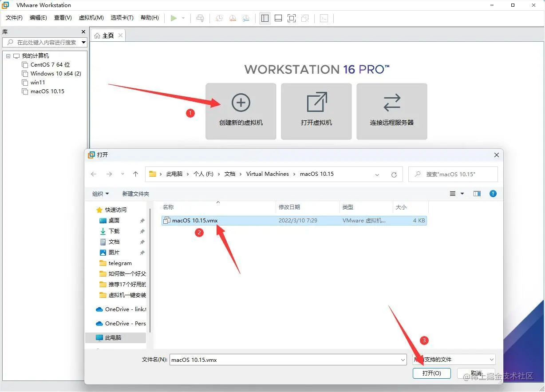Collapse the 我的计算机 tree node
Screen dimensions: 545x392
point(8,55)
